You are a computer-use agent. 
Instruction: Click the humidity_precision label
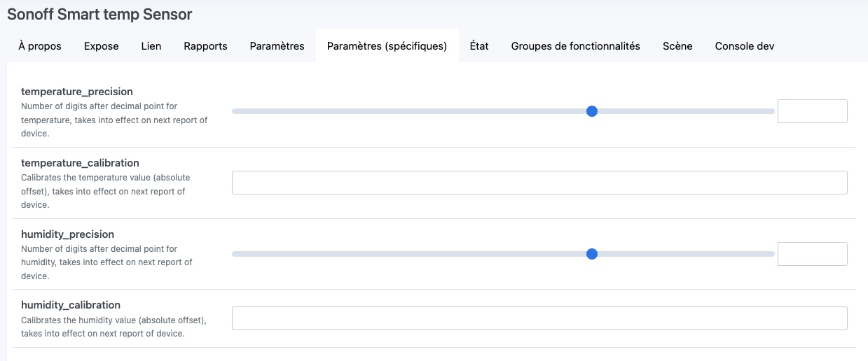[x=67, y=234]
